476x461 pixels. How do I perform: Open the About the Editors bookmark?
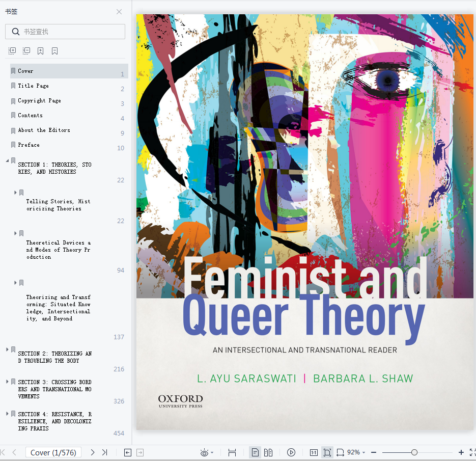pos(44,130)
